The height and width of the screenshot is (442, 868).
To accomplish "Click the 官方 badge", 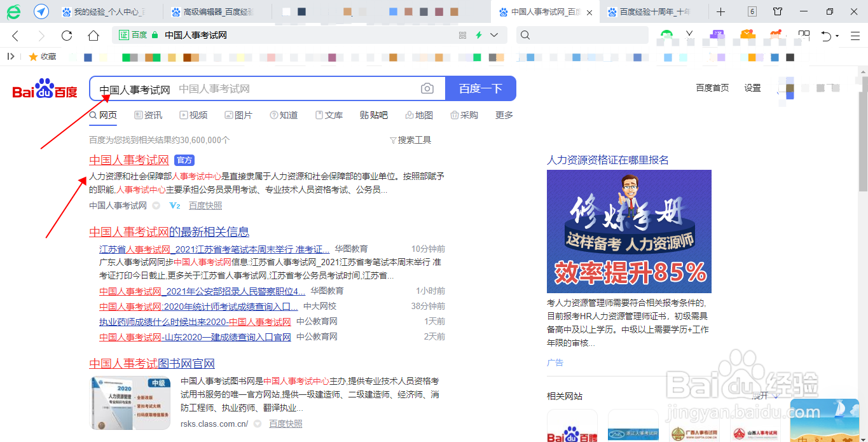I will 184,160.
